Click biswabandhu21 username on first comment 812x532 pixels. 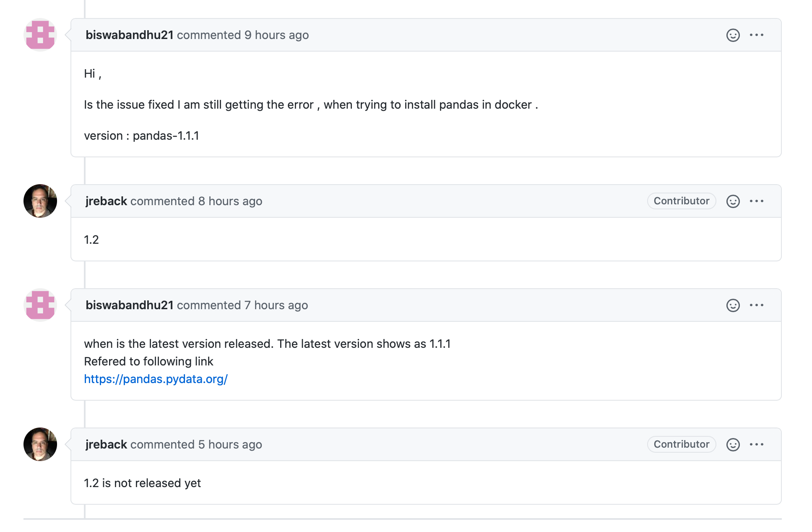(129, 35)
